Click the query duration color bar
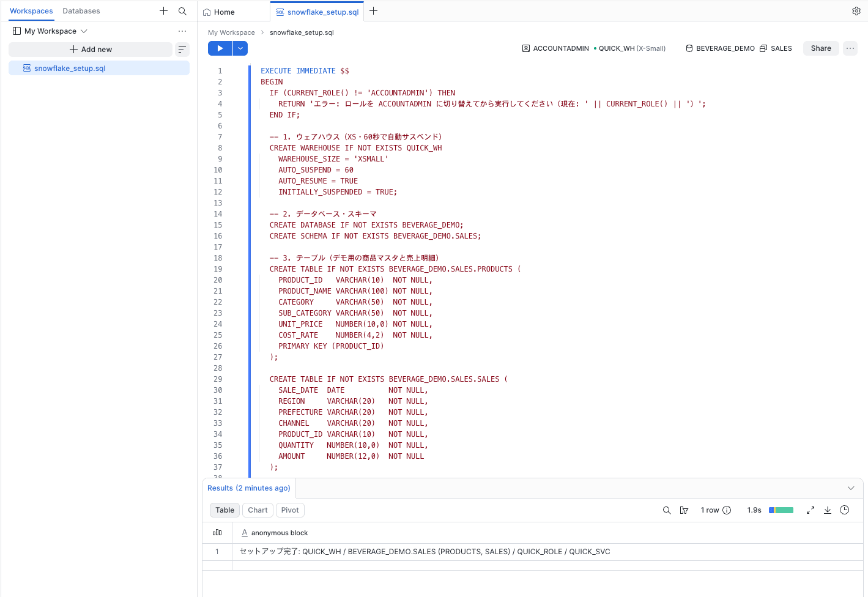 781,510
